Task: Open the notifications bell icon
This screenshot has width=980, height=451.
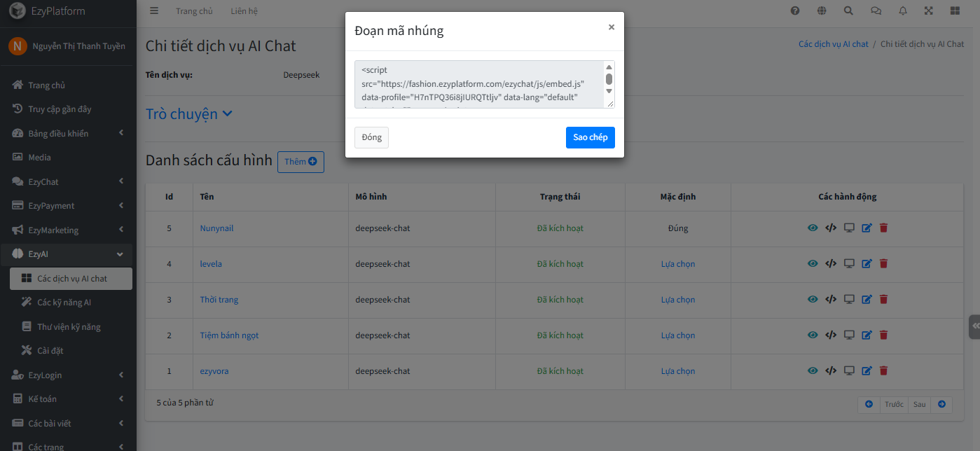Action: click(x=903, y=11)
